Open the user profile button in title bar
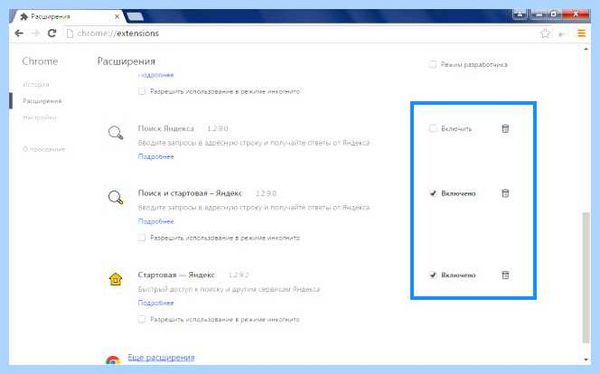This screenshot has height=374, width=600. [520, 14]
